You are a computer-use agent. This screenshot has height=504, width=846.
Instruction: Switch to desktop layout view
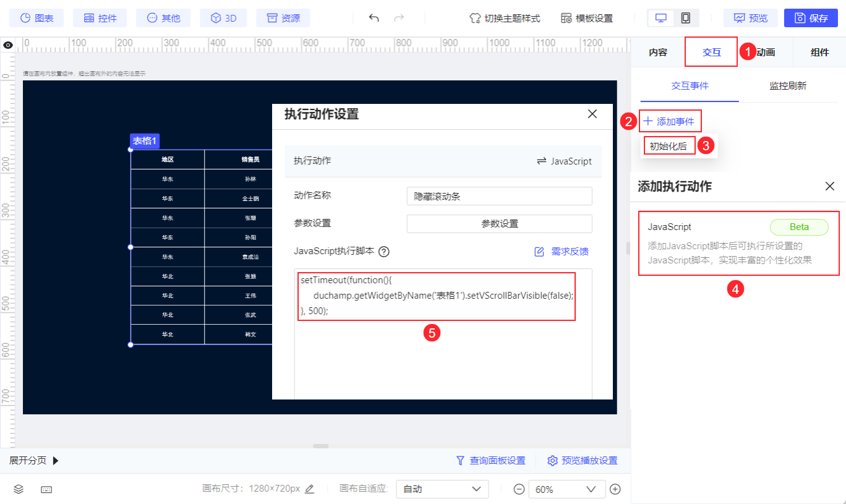(x=661, y=18)
